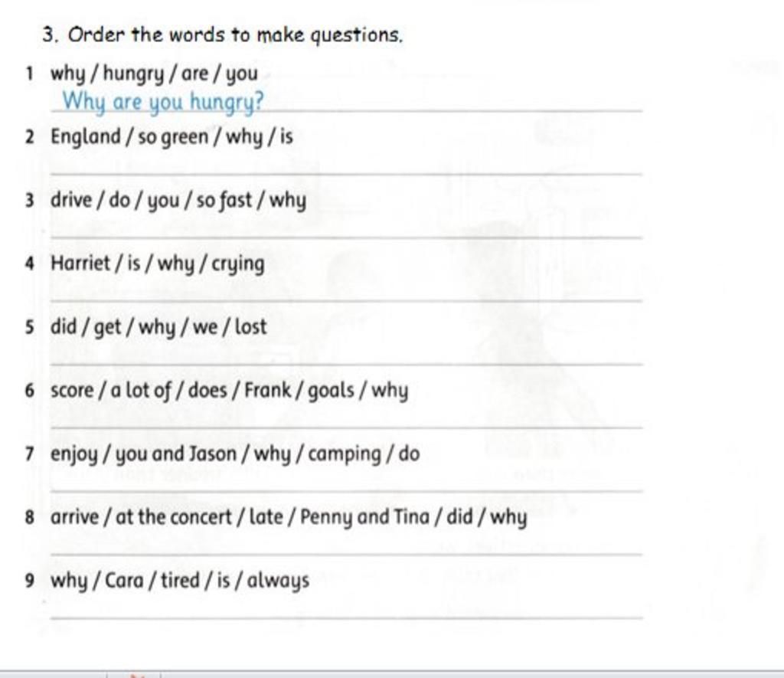Click the name 'Harriet' in question 4
The width and height of the screenshot is (784, 678).
(80, 263)
